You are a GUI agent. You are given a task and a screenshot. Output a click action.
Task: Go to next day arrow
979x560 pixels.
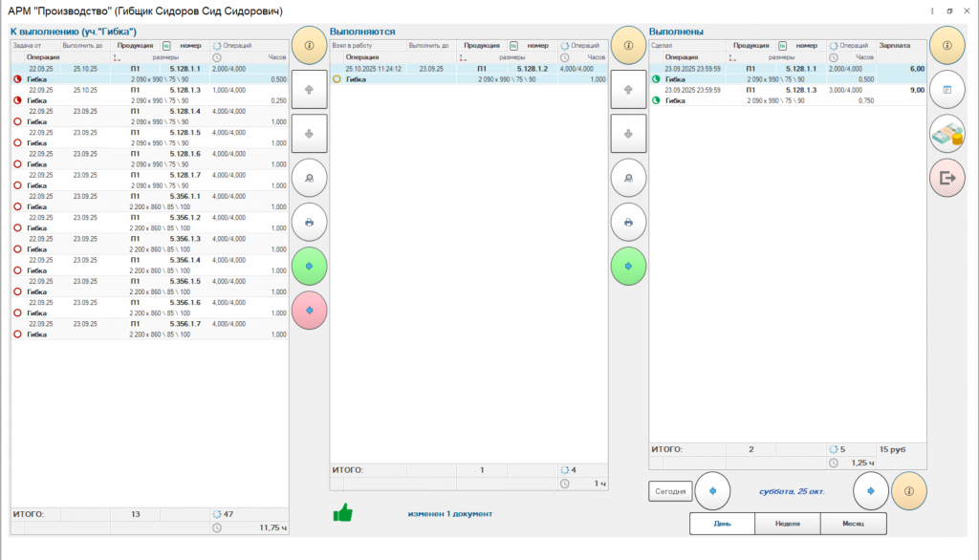(870, 491)
